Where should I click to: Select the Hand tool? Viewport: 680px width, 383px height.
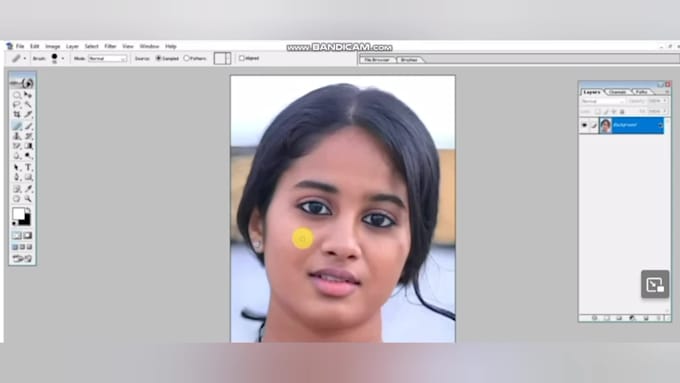pos(17,199)
